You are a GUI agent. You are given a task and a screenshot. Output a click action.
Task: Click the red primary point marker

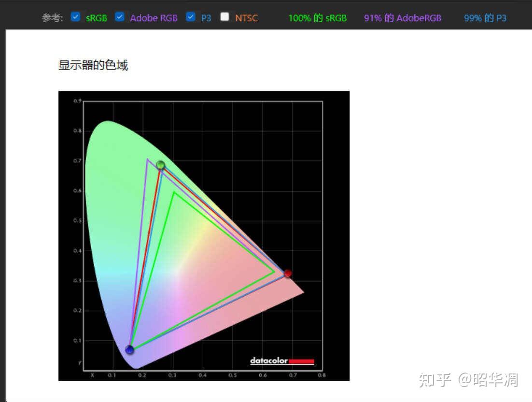point(288,273)
